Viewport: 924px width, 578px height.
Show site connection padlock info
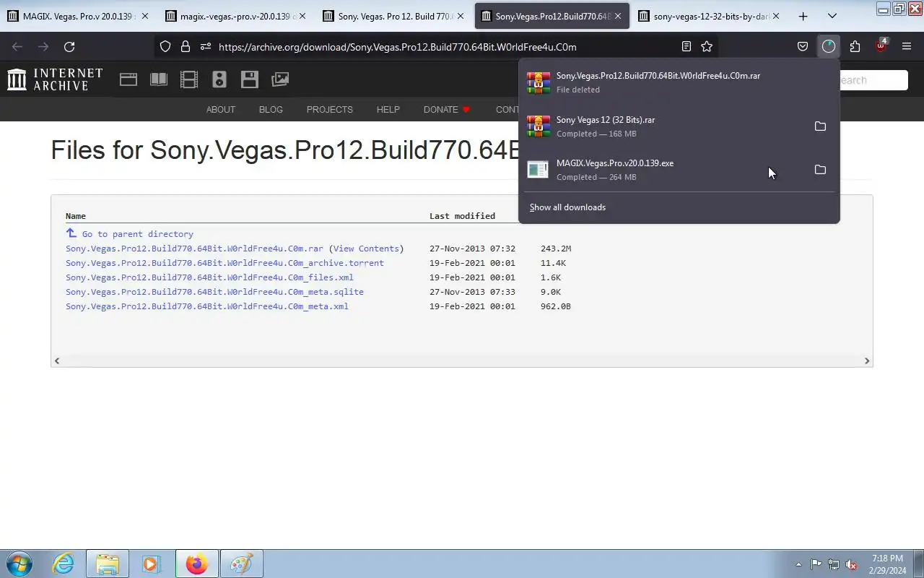pos(186,47)
